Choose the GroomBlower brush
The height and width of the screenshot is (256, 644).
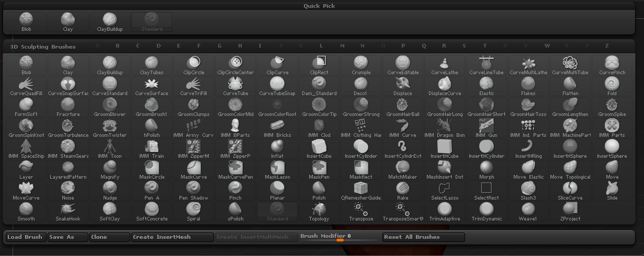pos(110,108)
